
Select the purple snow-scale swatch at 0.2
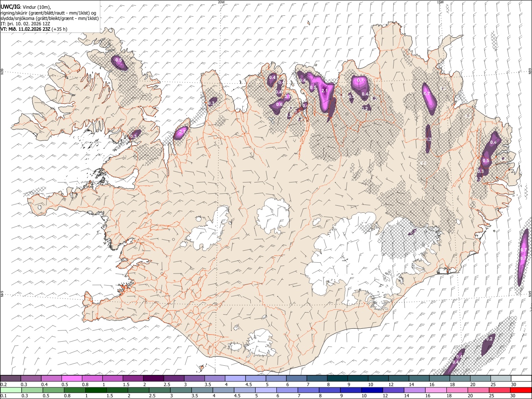point(10,378)
